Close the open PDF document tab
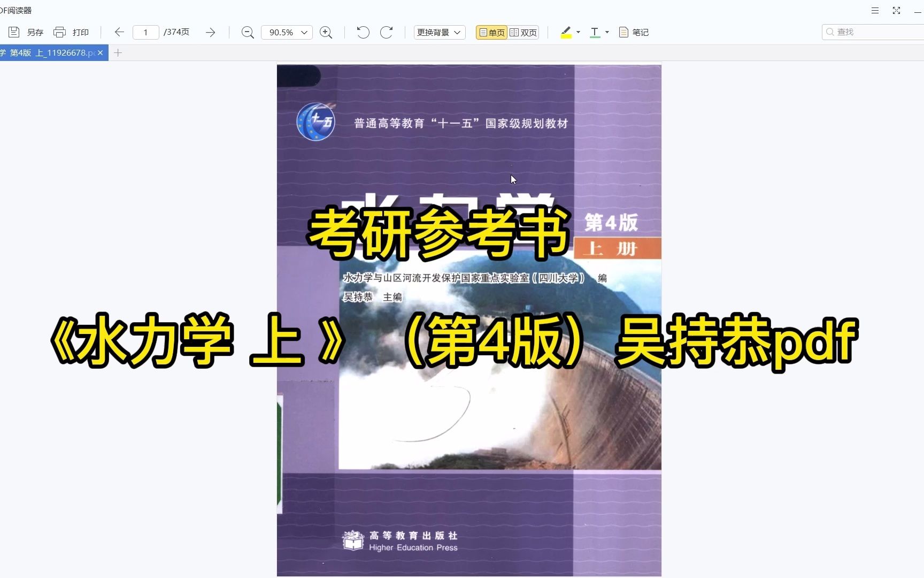 100,52
